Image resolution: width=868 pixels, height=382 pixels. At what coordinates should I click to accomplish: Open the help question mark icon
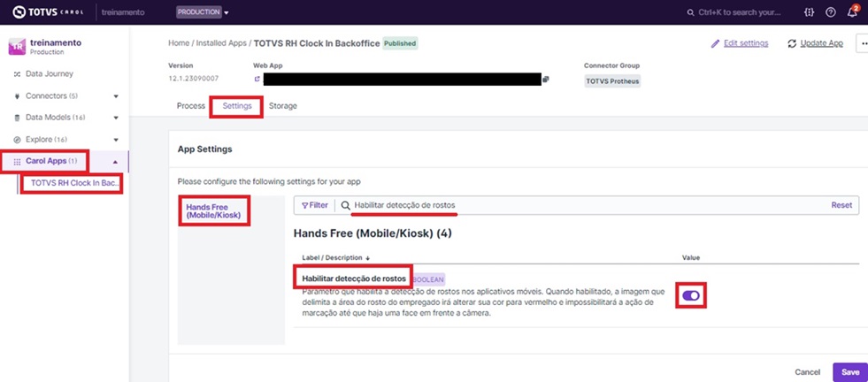tap(830, 12)
